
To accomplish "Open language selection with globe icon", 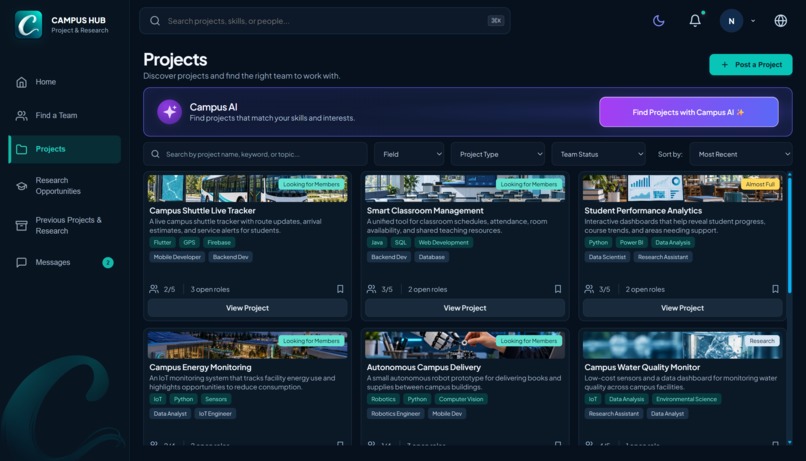I will 780,21.
